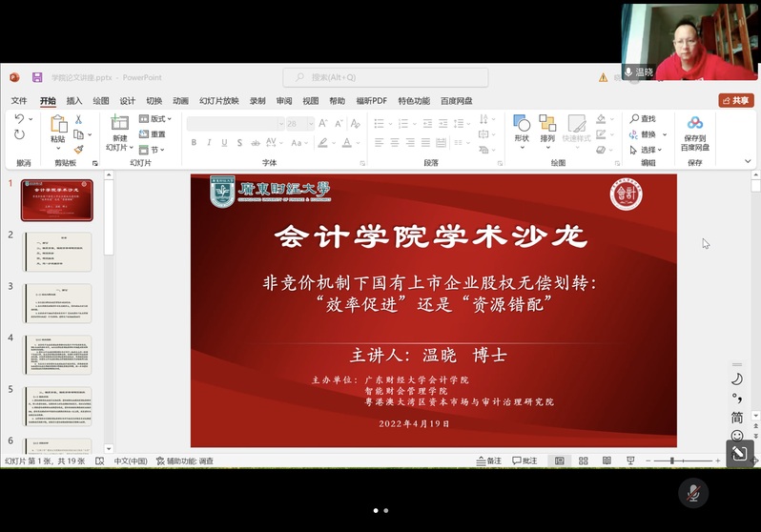Click the Find button in editing group
761x532 pixels.
[x=643, y=119]
